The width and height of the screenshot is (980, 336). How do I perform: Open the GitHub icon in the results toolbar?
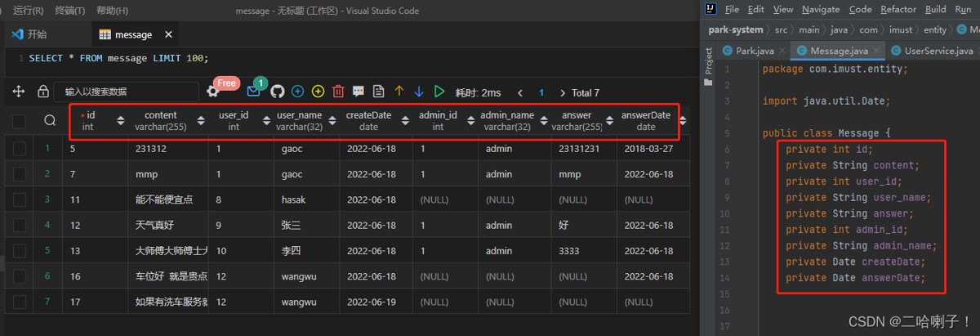pyautogui.click(x=278, y=92)
